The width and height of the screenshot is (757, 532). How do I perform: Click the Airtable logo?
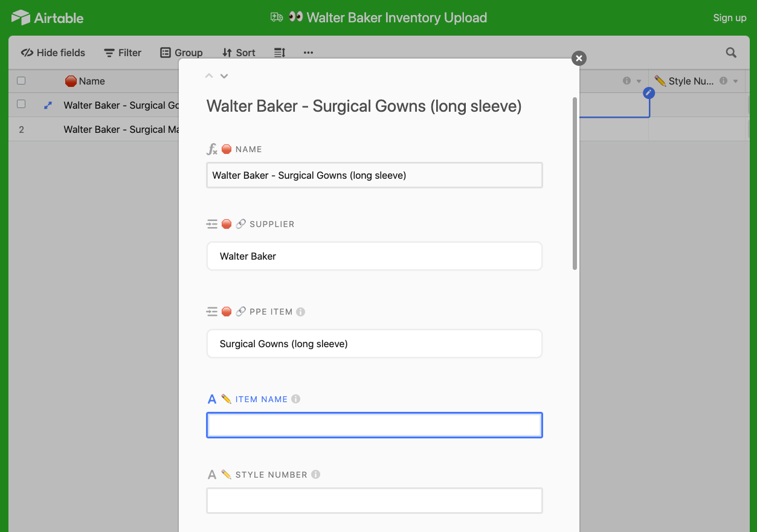(x=47, y=18)
